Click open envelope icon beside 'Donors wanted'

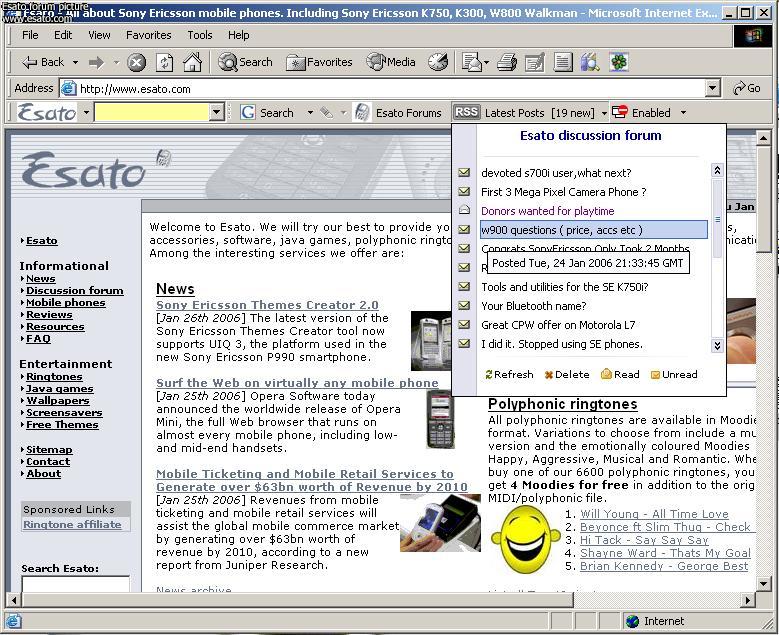point(464,210)
